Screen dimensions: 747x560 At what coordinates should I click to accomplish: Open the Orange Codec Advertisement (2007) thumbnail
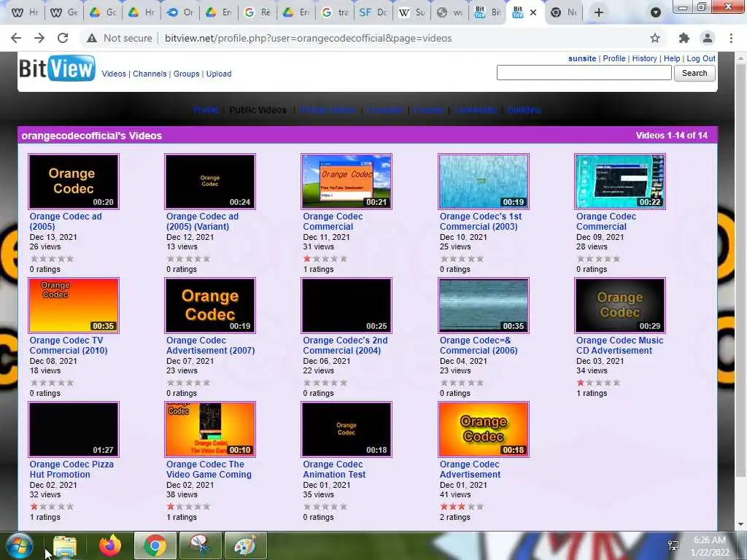(x=210, y=306)
